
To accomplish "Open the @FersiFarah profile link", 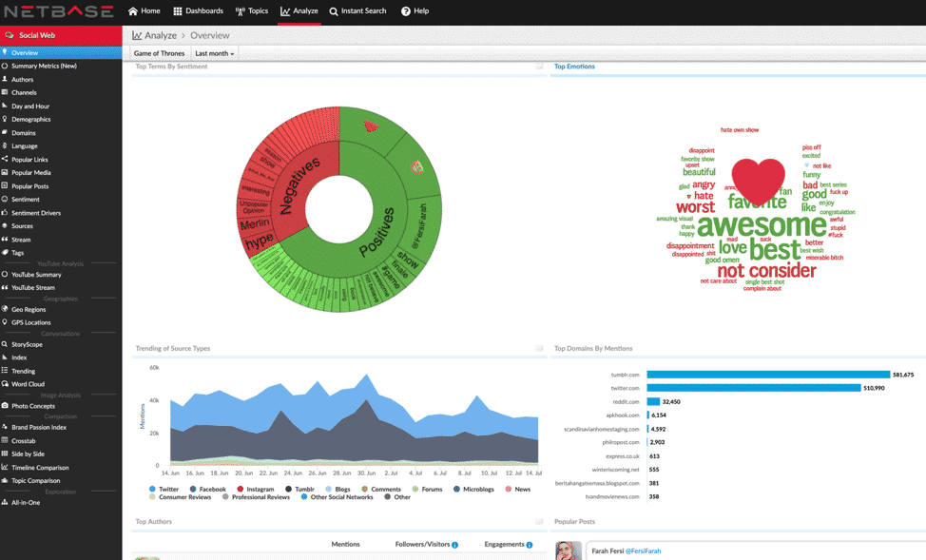I will pyautogui.click(x=642, y=550).
